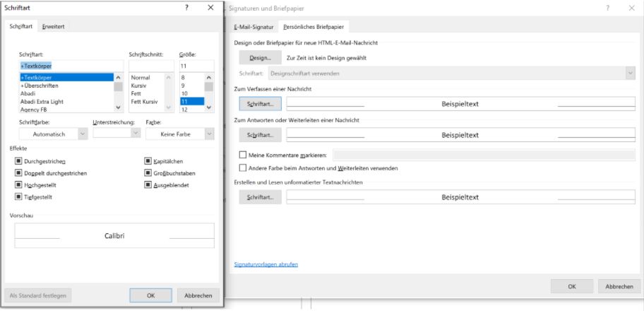Viewport: 644px width, 311px height.
Task: Open help in the Schriftart dialog
Action: click(186, 7)
